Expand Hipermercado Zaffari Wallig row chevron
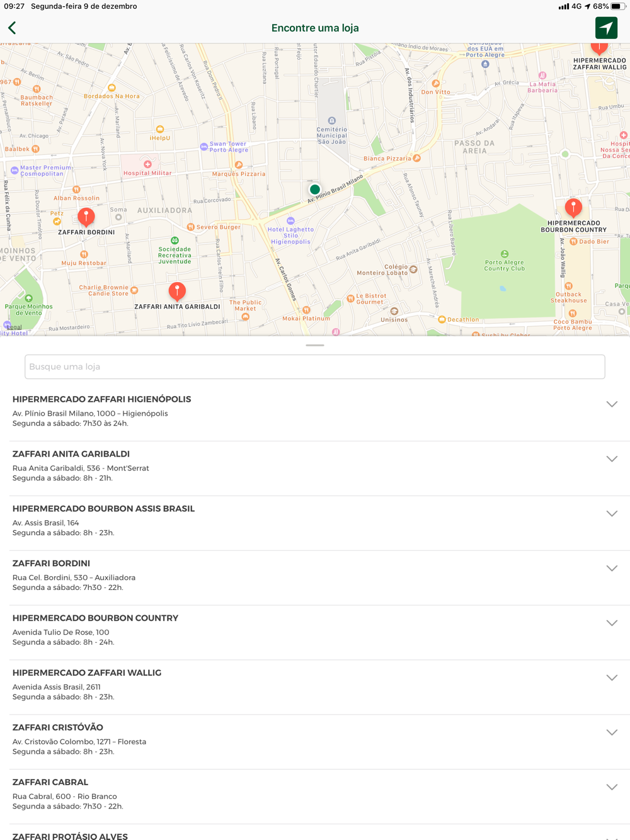The width and height of the screenshot is (630, 840). [612, 678]
